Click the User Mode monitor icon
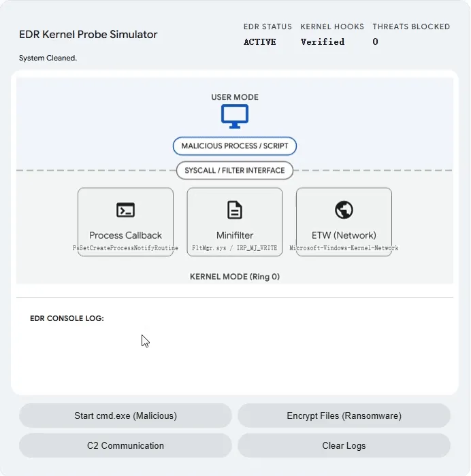The height and width of the screenshot is (476, 471). point(235,116)
